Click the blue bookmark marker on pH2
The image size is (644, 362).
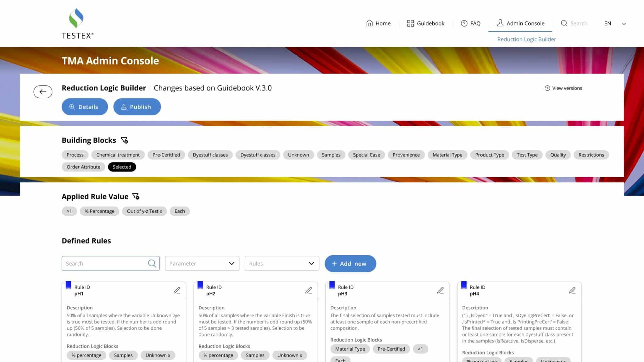[x=200, y=285]
